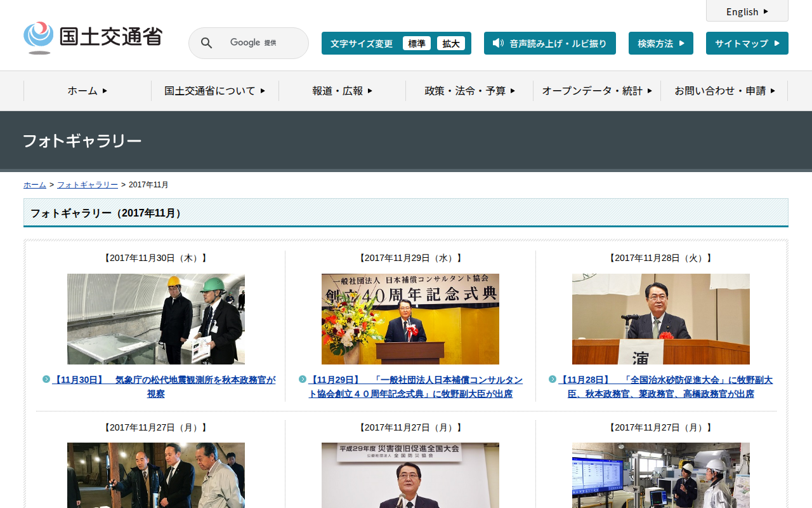
Task: Open the 国土交通省について menu
Action: point(215,91)
